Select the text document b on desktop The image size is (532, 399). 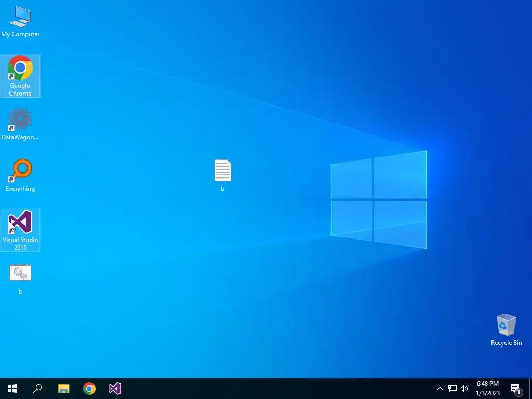(223, 175)
